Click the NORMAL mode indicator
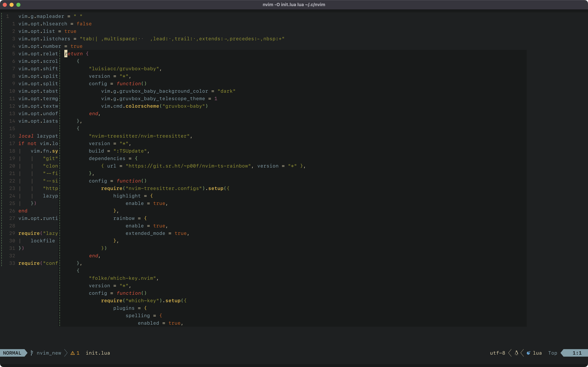Viewport: 588px width, 367px height. [x=12, y=353]
